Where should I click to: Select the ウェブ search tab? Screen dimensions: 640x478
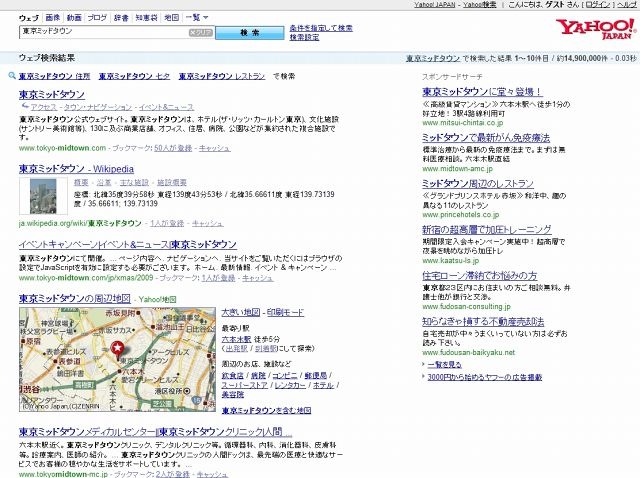coord(29,18)
